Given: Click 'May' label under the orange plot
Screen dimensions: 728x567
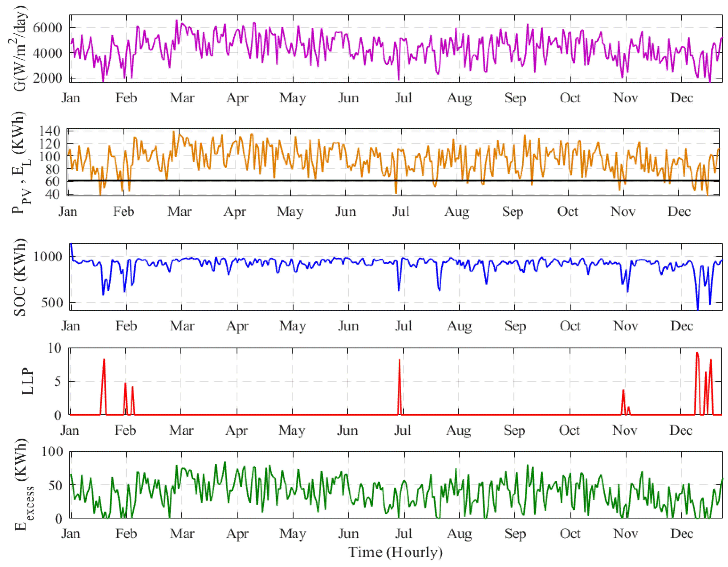Looking at the screenshot, I should (290, 212).
